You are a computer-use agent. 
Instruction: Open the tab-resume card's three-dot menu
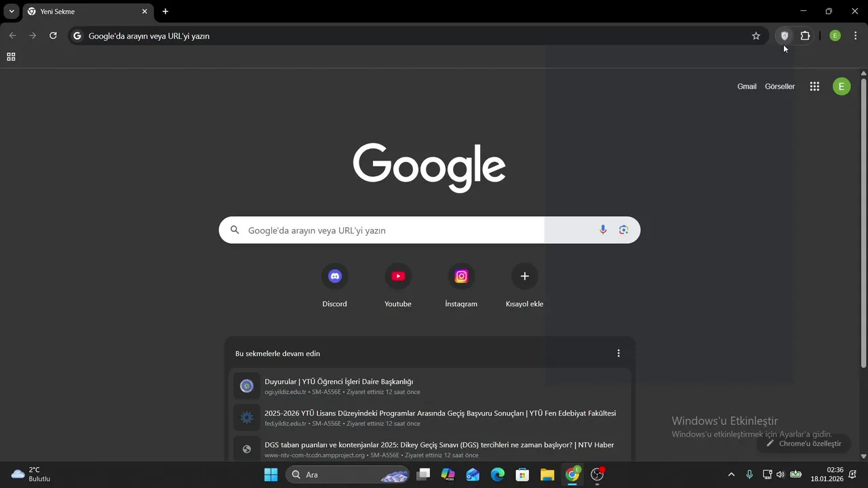tap(618, 353)
